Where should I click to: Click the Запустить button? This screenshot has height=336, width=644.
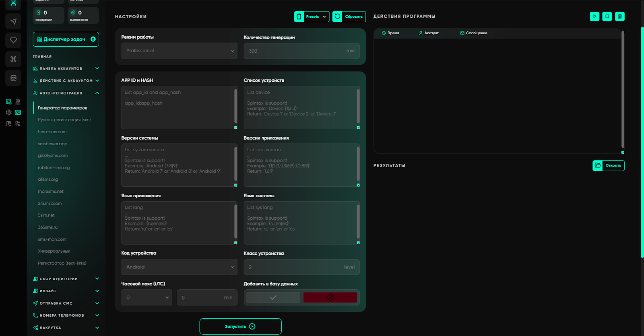tap(240, 326)
